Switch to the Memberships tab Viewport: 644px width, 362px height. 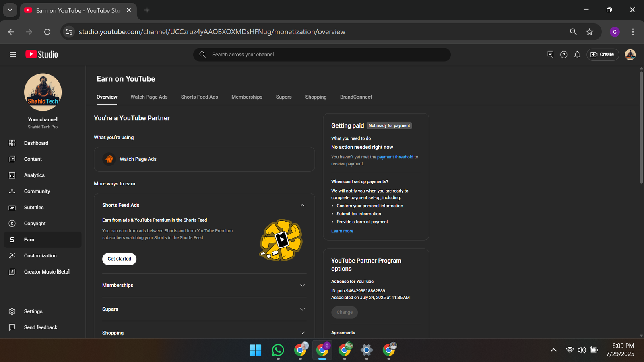point(247,97)
